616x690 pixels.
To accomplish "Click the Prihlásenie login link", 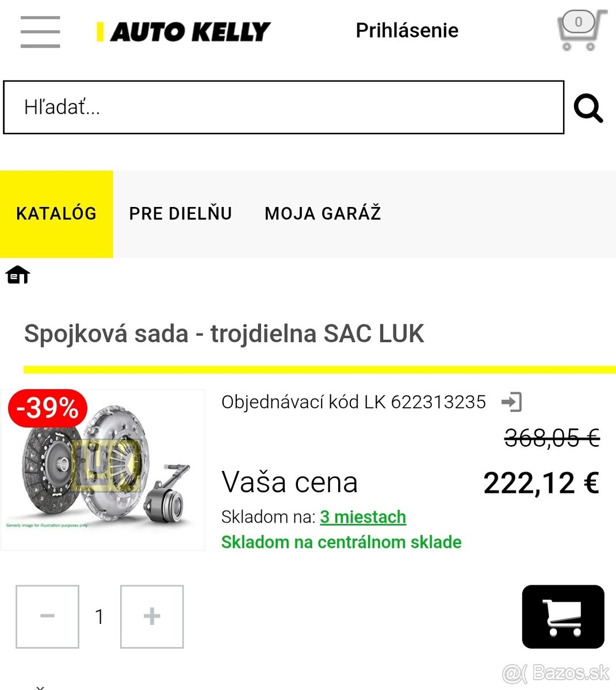I will pos(407,30).
